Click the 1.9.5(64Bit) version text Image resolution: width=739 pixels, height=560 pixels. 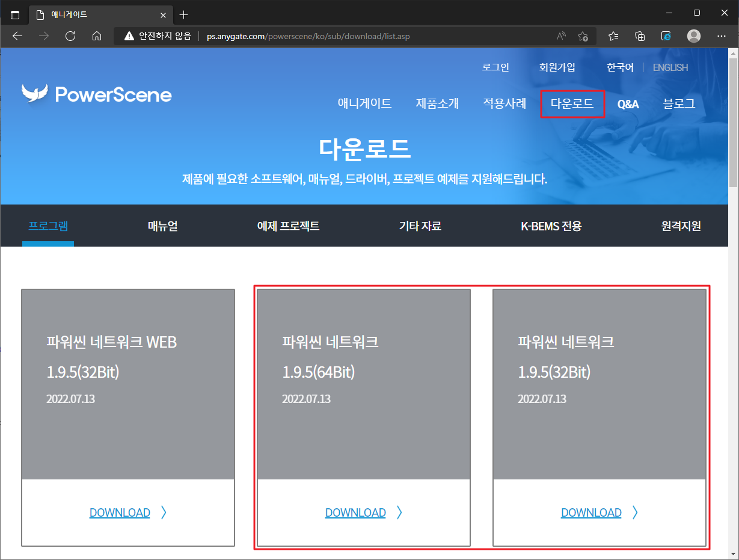pos(319,372)
